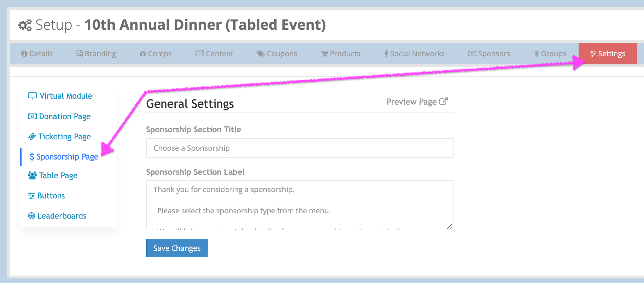The image size is (644, 283).
Task: Switch to the Branding tab
Action: 96,54
